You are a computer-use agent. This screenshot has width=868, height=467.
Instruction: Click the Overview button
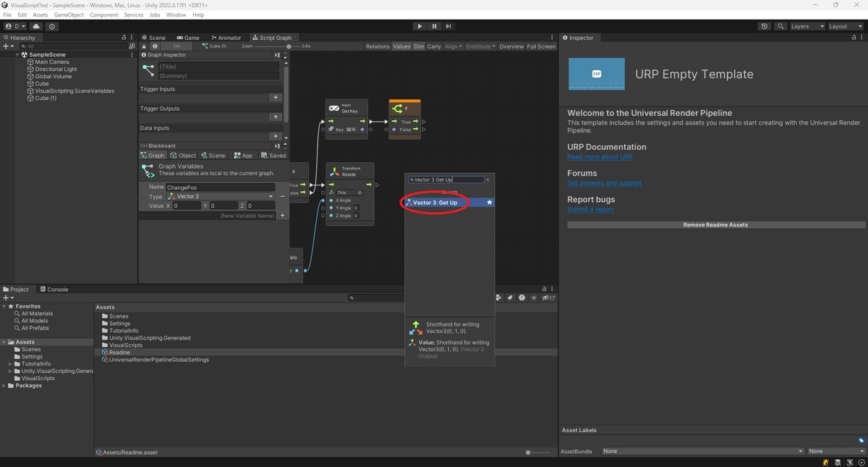tap(511, 46)
